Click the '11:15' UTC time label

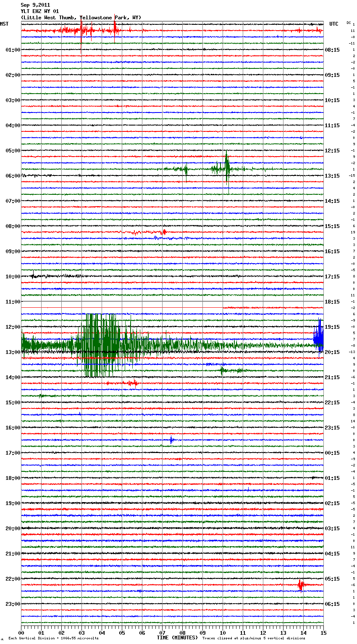[x=332, y=126]
